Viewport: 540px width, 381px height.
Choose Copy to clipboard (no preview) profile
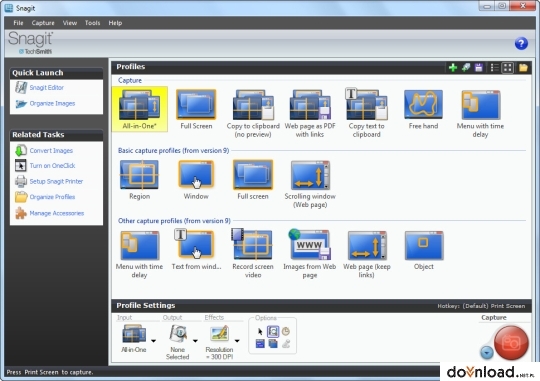(253, 114)
